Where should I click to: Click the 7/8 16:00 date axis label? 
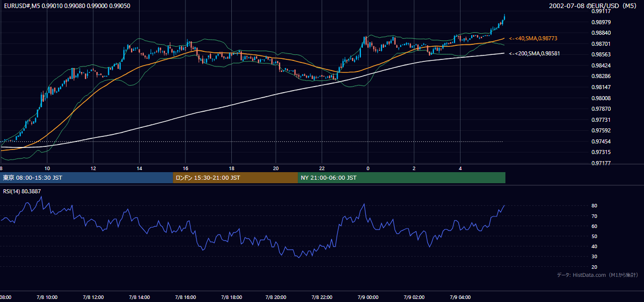pos(185,297)
